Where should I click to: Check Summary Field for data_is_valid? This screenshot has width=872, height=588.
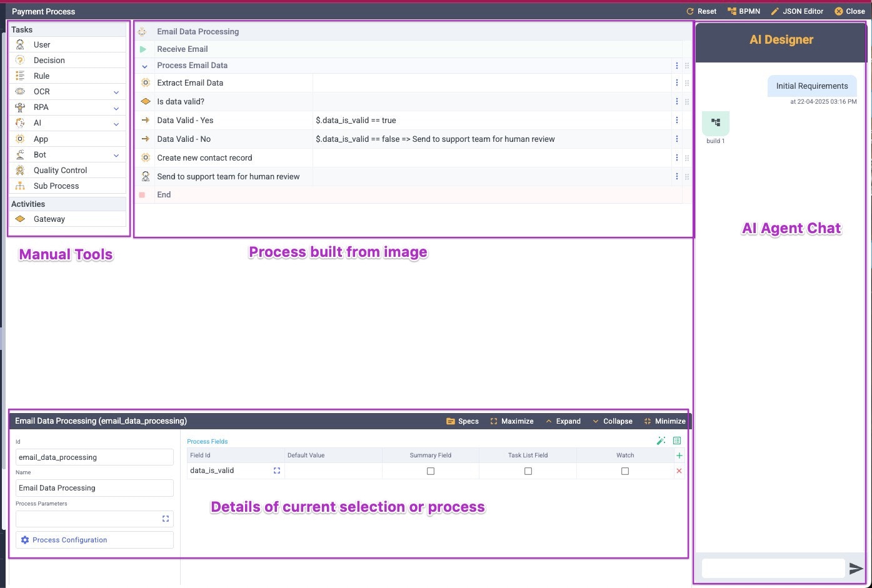coord(431,471)
